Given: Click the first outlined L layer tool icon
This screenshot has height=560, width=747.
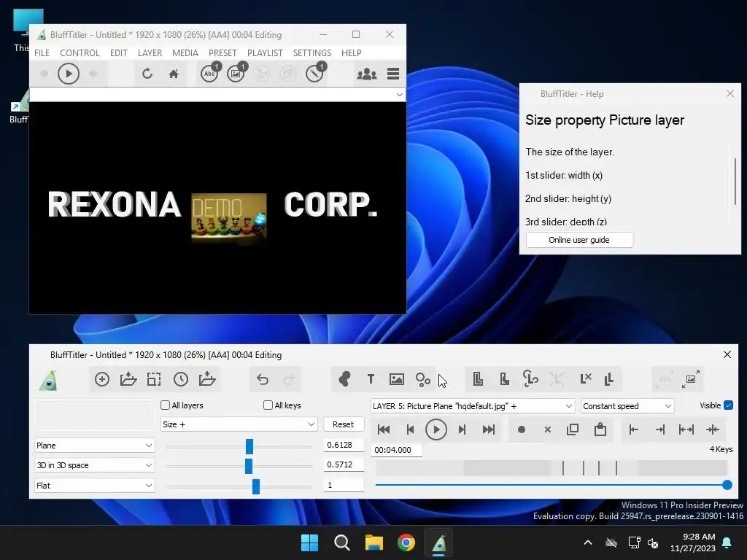Looking at the screenshot, I should point(478,379).
